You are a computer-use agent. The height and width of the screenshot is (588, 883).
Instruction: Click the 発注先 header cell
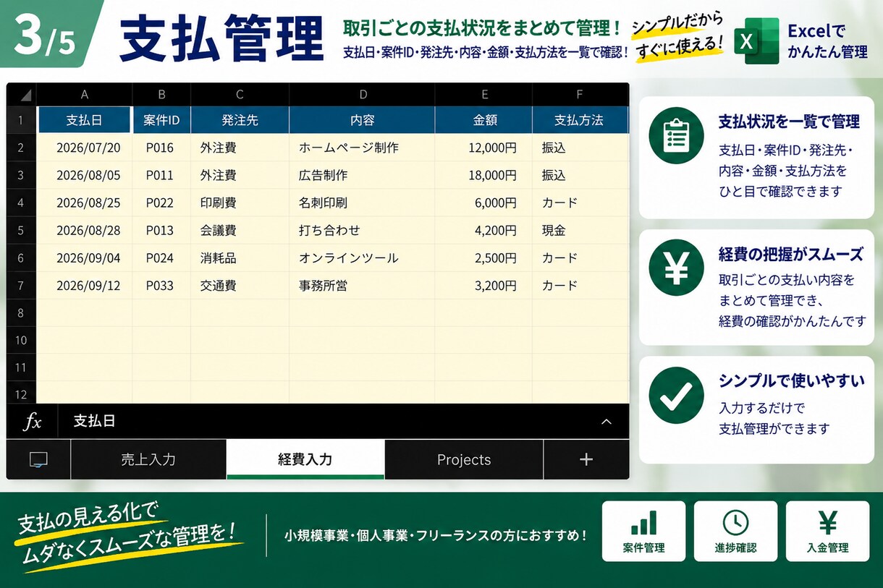(x=240, y=120)
